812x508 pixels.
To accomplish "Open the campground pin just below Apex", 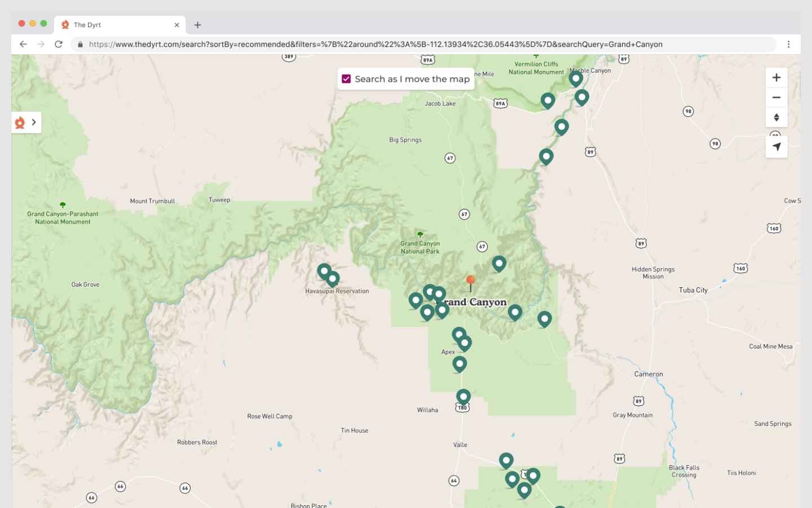I will pyautogui.click(x=460, y=364).
